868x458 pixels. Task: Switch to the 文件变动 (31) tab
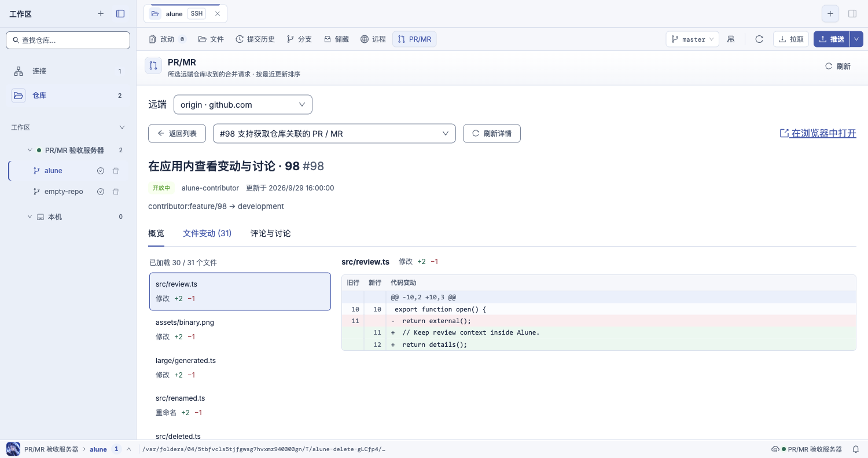[x=207, y=233]
